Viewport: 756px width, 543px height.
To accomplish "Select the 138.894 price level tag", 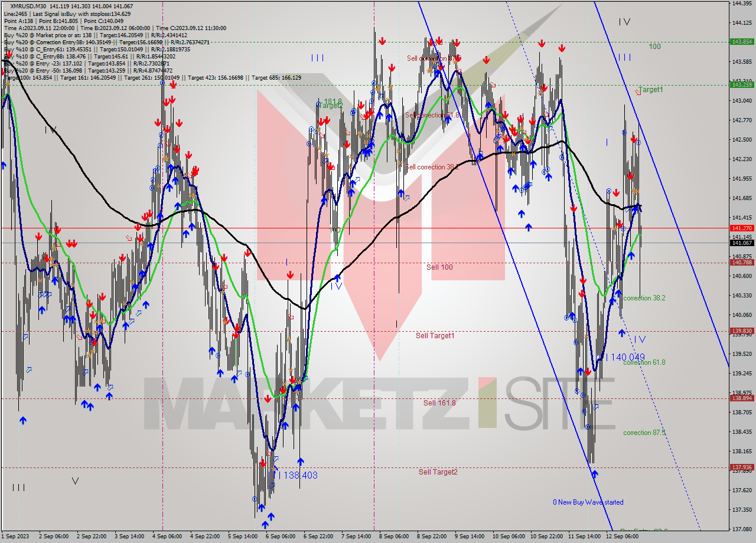I will (x=741, y=398).
